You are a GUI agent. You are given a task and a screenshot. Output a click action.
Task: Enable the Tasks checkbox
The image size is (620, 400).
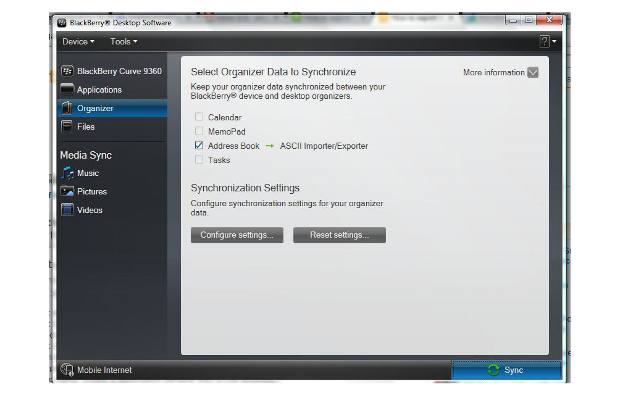click(199, 159)
